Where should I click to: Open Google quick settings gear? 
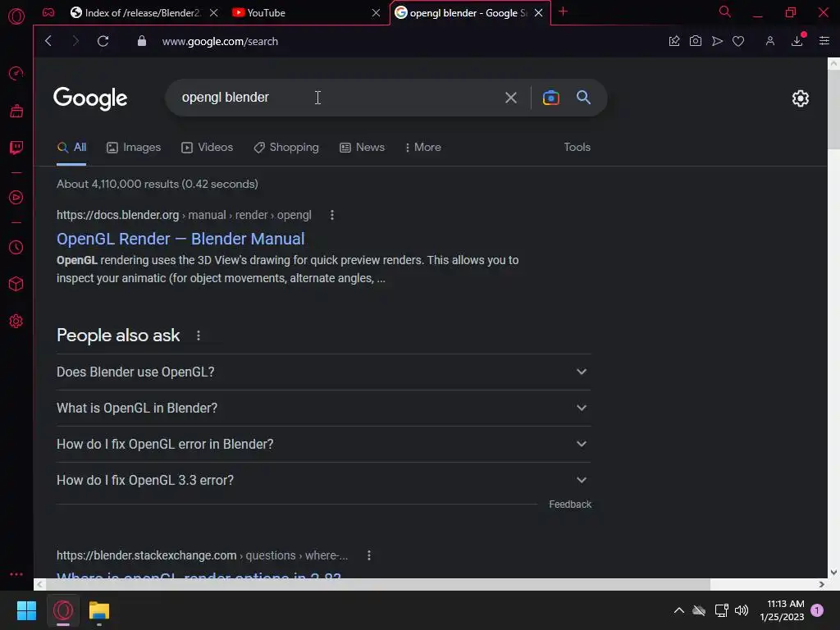pos(801,98)
